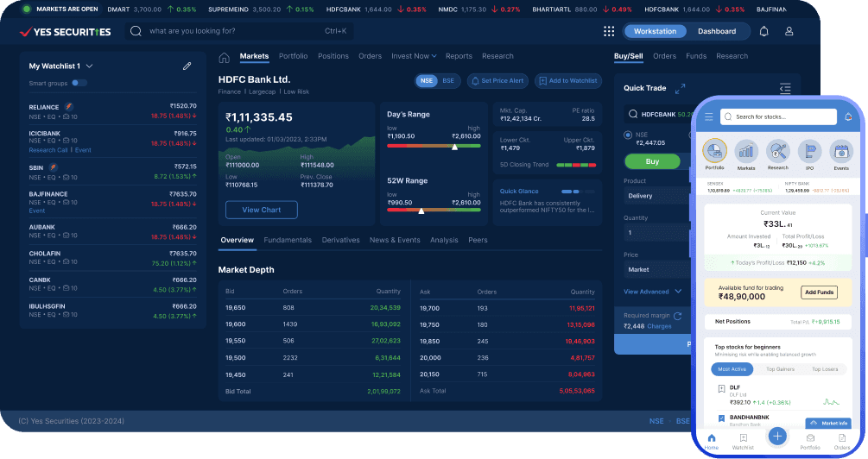The height and width of the screenshot is (459, 868).
Task: Open Events shortcut icon in mobile app
Action: pyautogui.click(x=841, y=152)
